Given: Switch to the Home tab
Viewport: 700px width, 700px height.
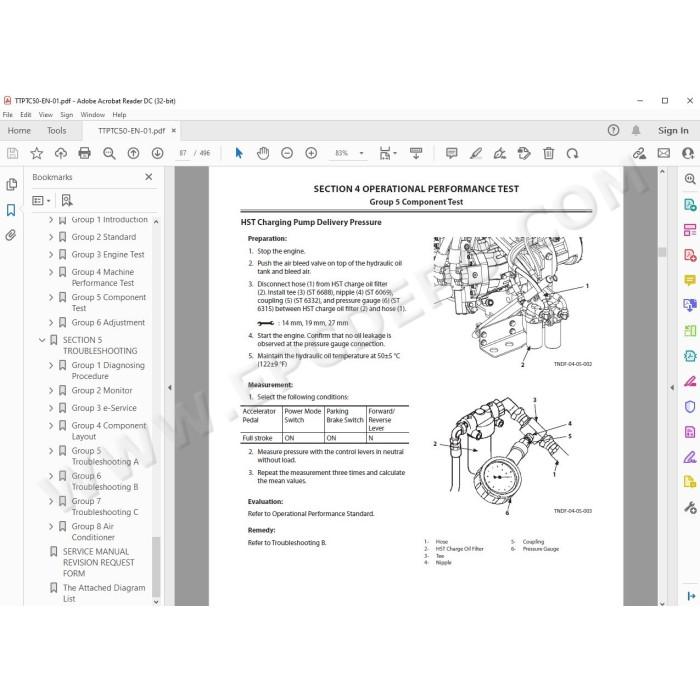Looking at the screenshot, I should coord(19,130).
